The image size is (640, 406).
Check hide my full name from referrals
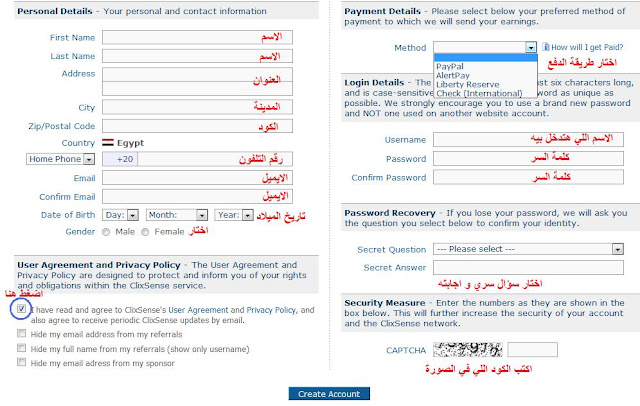[22, 347]
